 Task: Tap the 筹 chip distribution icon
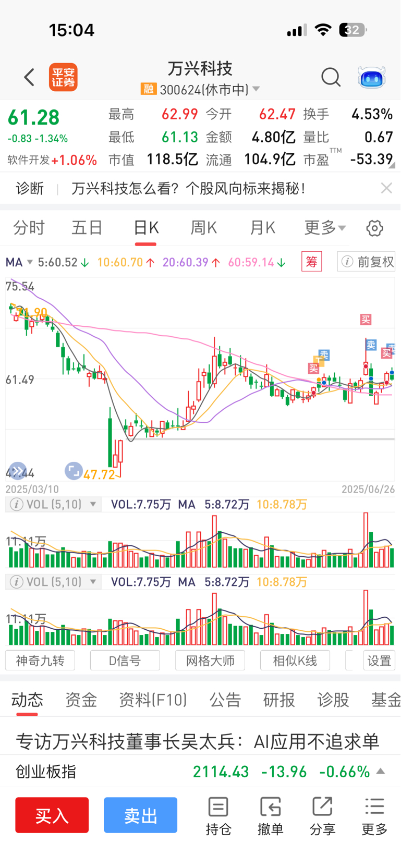pos(312,262)
